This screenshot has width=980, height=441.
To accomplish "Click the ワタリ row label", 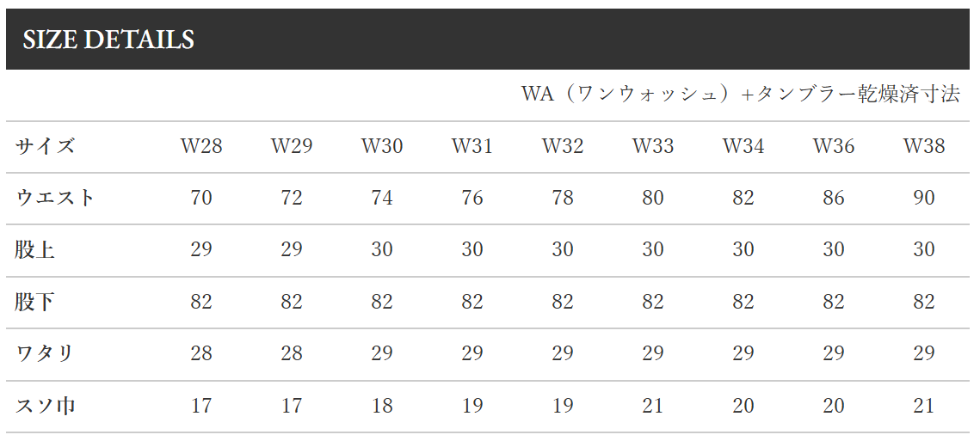I will click(44, 353).
